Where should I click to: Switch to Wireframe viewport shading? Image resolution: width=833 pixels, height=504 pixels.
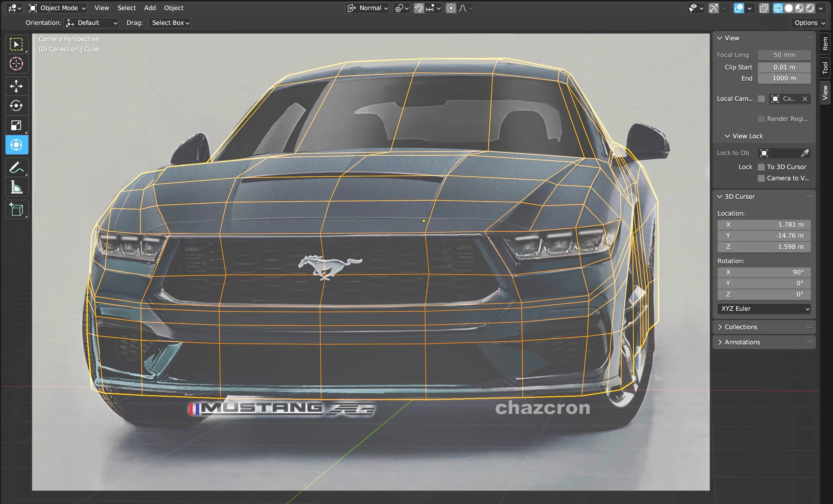[778, 8]
